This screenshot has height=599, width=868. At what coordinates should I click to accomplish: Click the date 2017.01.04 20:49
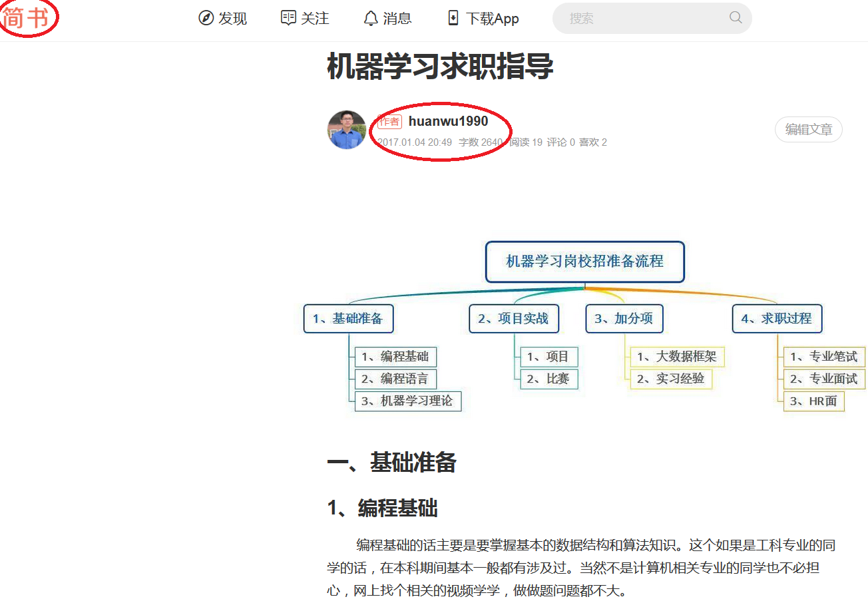415,142
